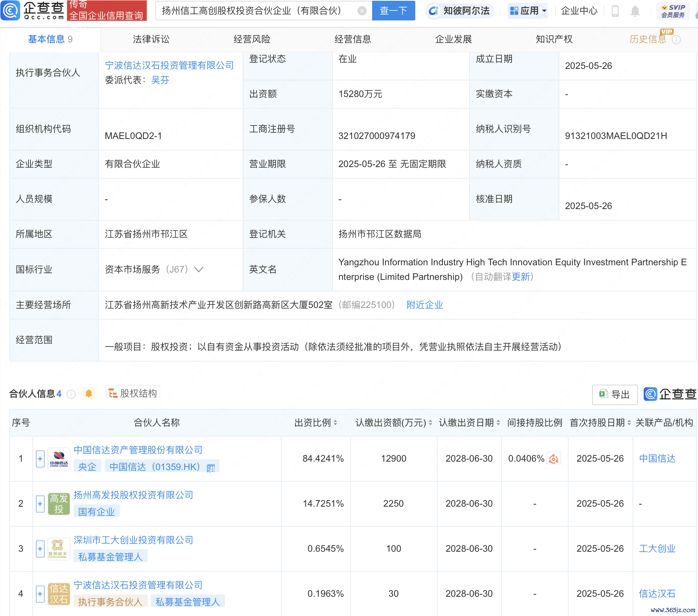Image resolution: width=698 pixels, height=616 pixels.
Task: Open 中国信达资产管理股份有限公司 partner link
Action: tap(138, 450)
